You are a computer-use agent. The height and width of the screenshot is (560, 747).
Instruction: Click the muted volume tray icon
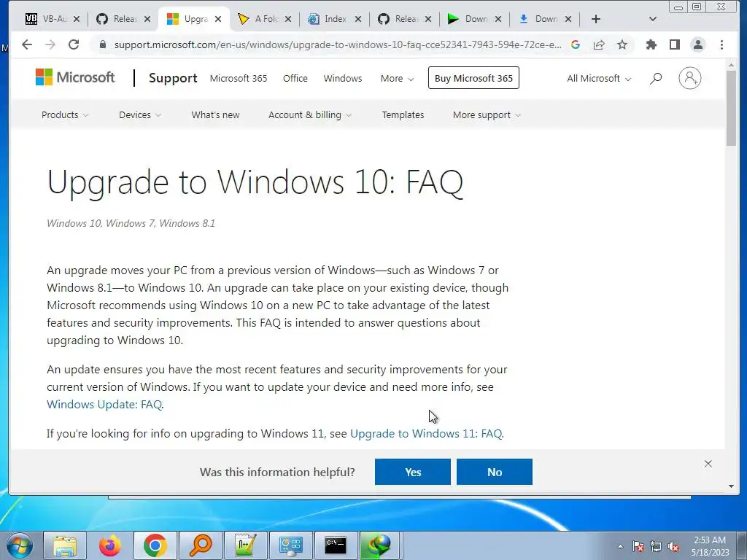(x=673, y=547)
